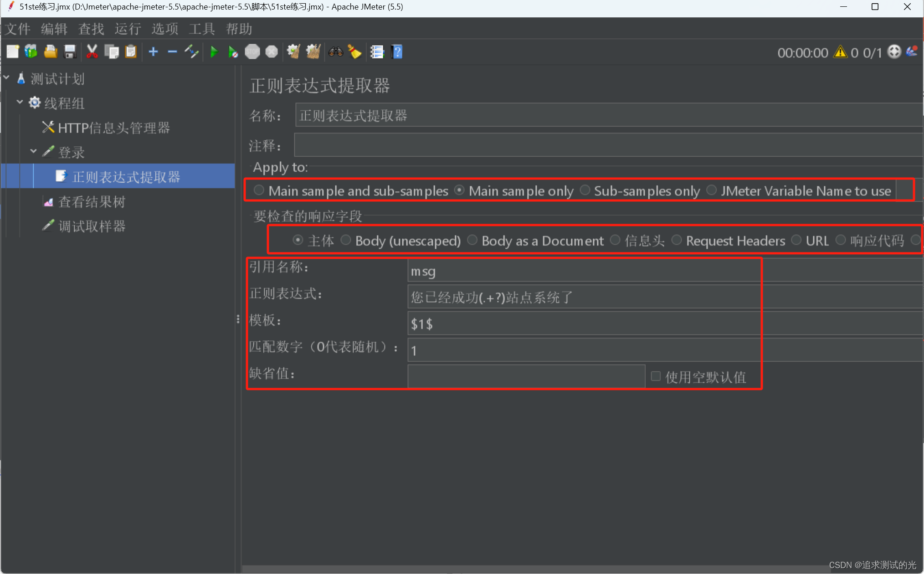This screenshot has width=924, height=574.
Task: Select Body (unescaped) radio
Action: click(x=346, y=240)
